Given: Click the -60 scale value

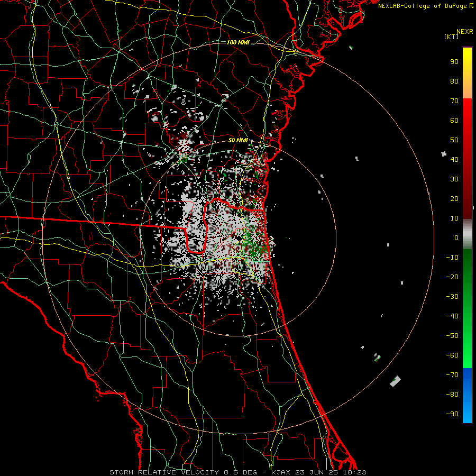Looking at the screenshot, I should tap(452, 355).
